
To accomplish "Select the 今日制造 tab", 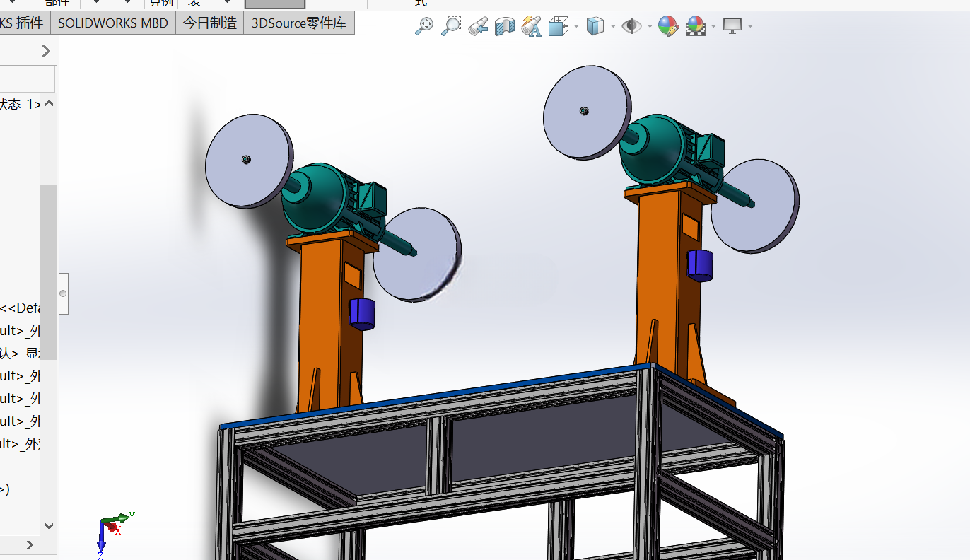I will point(210,23).
